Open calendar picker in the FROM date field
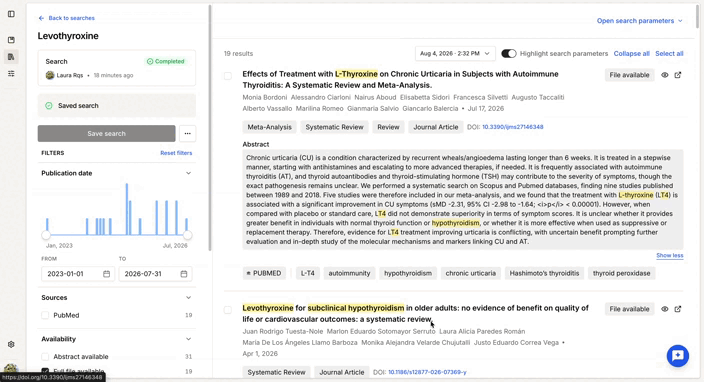 (106, 274)
